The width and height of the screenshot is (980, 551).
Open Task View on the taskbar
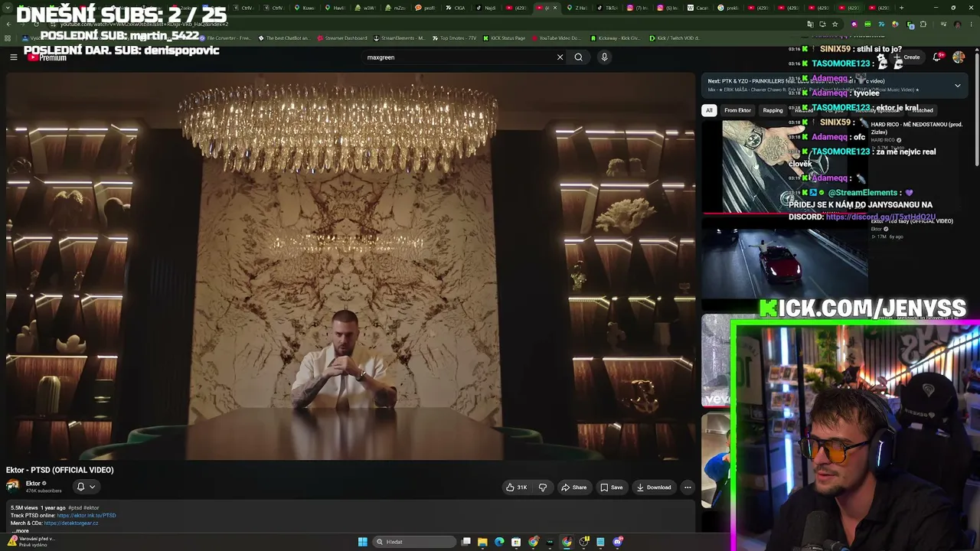465,542
